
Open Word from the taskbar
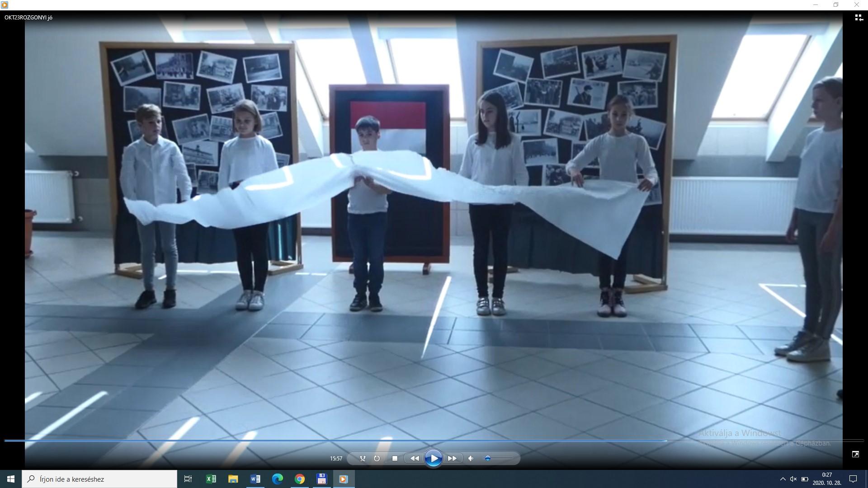[x=255, y=479]
